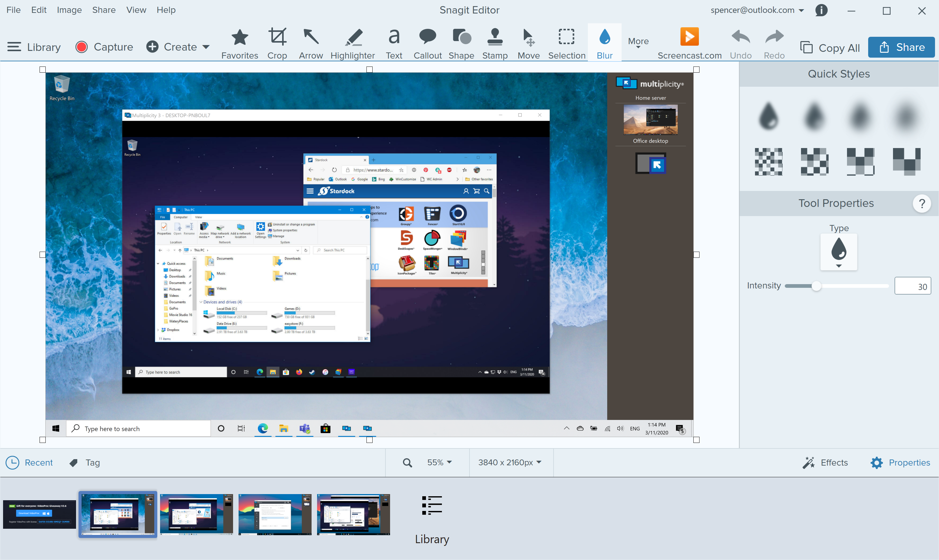Image resolution: width=939 pixels, height=560 pixels.
Task: Open the Help menu
Action: click(x=166, y=10)
